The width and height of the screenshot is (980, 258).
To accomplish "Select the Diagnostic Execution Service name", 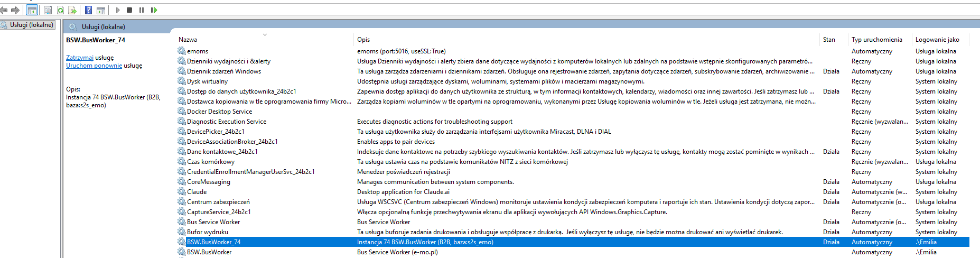I will [227, 122].
